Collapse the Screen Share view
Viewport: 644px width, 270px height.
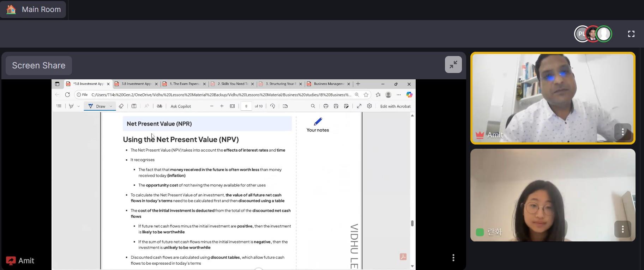(x=453, y=65)
